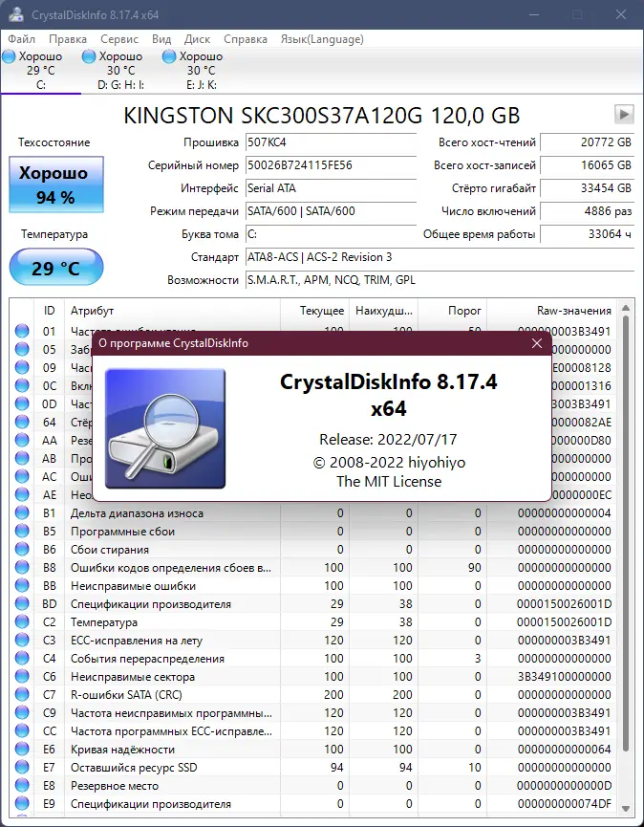Click the Стёрто гигабайт value 33454 GB
The width and height of the screenshot is (644, 827).
coord(587,188)
